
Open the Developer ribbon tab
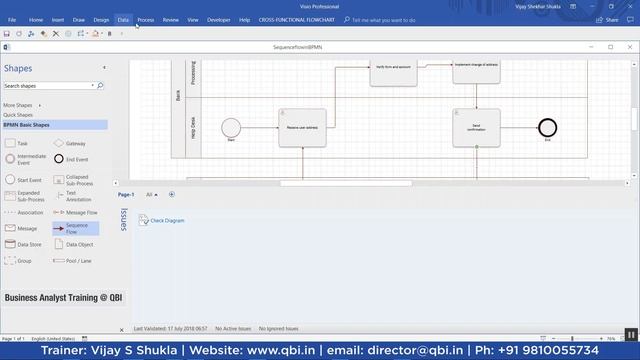[218, 20]
